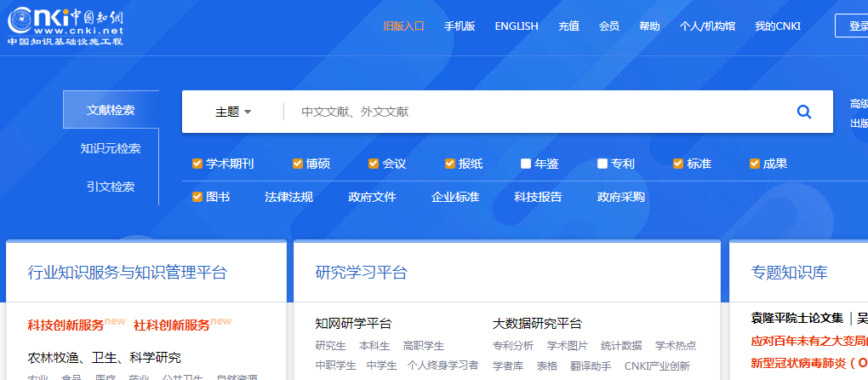
Task: Switch to 知识元检索 tab
Action: point(111,148)
